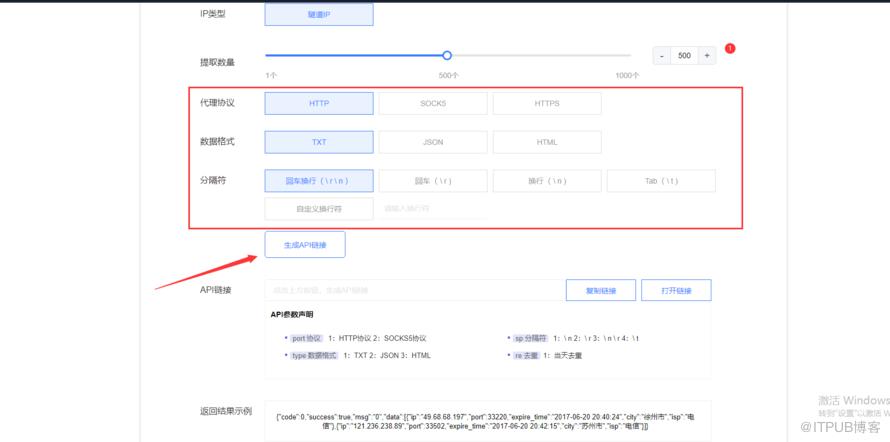The image size is (890, 442).
Task: Pick 回车 (\r) separator
Action: tap(433, 181)
